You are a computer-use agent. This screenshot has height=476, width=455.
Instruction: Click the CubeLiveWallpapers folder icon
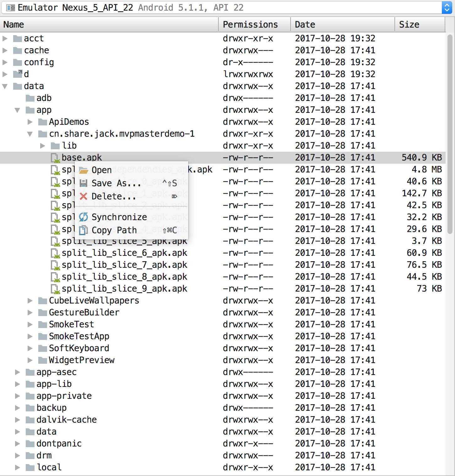point(42,301)
